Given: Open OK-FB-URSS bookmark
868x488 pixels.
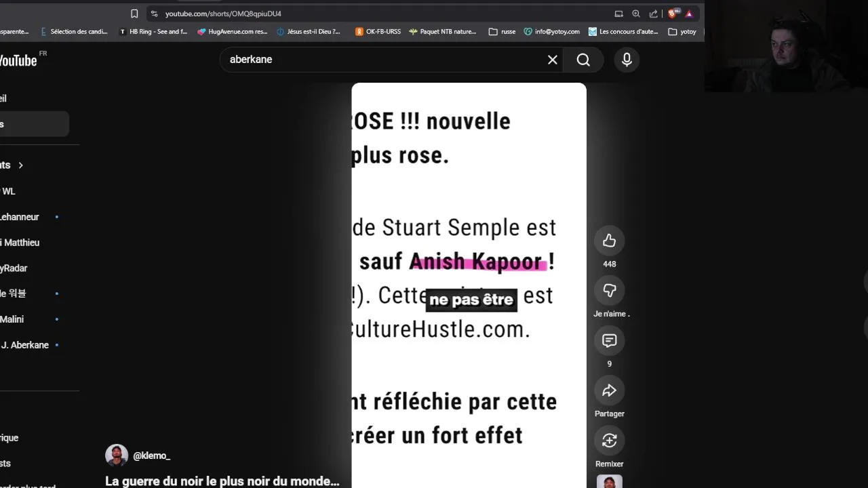Looking at the screenshot, I should 378,31.
